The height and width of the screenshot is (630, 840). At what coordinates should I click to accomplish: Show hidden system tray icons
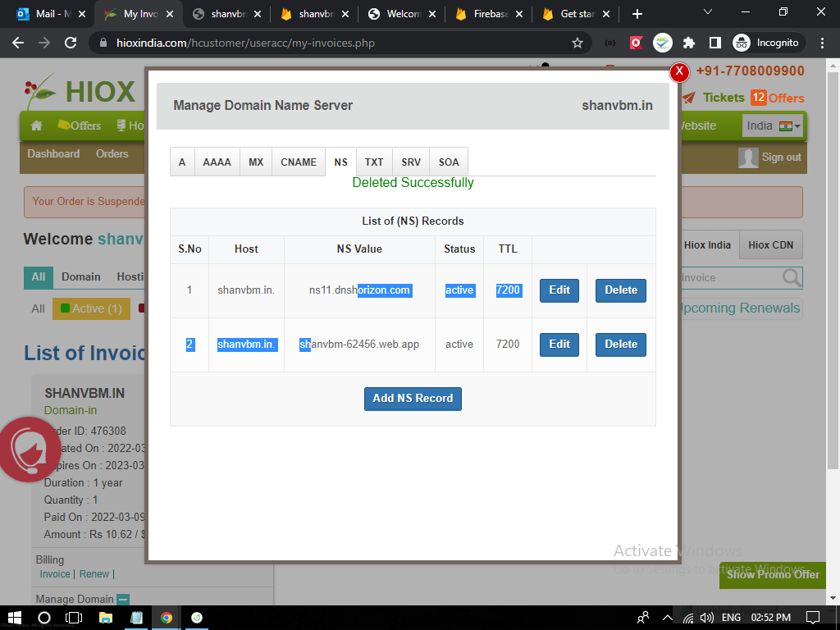[x=665, y=618]
